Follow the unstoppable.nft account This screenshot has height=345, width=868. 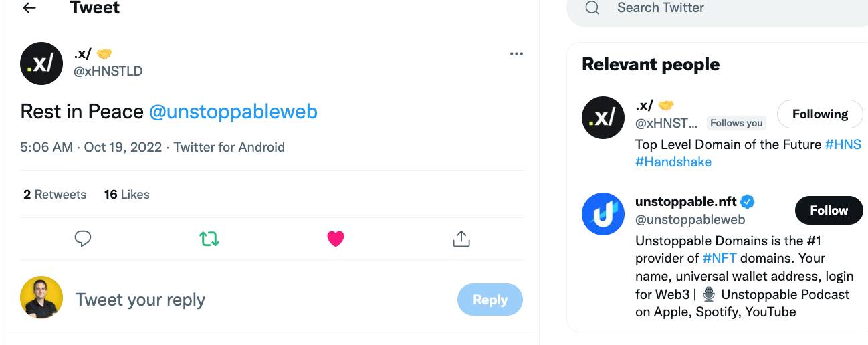click(x=829, y=210)
